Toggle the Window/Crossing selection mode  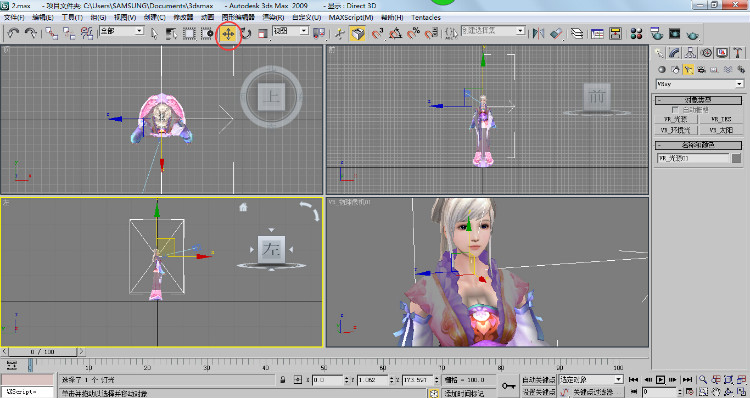[x=207, y=33]
